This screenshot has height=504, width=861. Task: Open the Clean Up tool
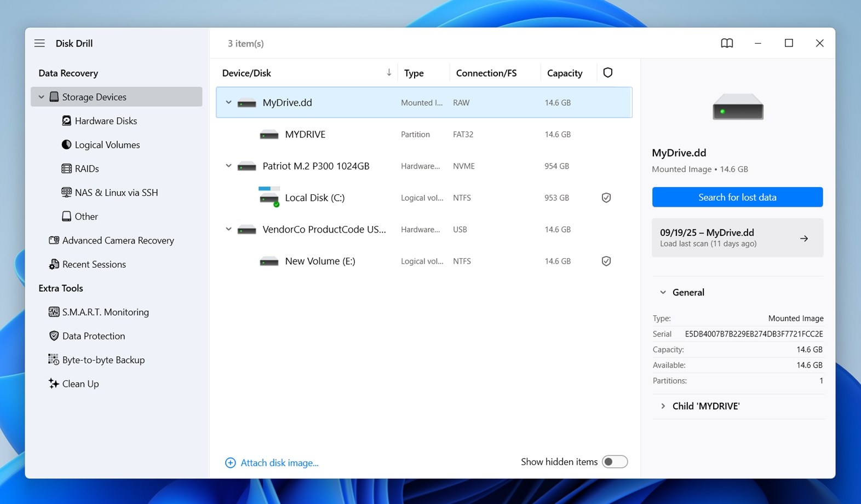[80, 384]
